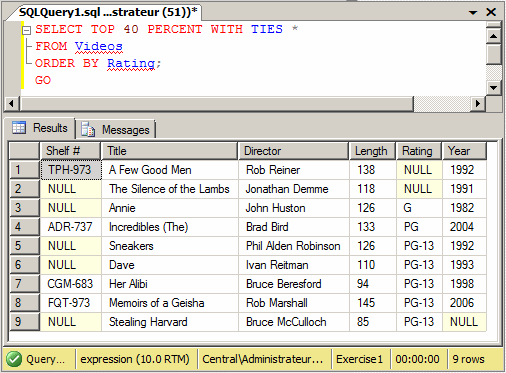Click the 'A Few Good Men' title cell
The height and width of the screenshot is (373, 506).
[x=170, y=170]
